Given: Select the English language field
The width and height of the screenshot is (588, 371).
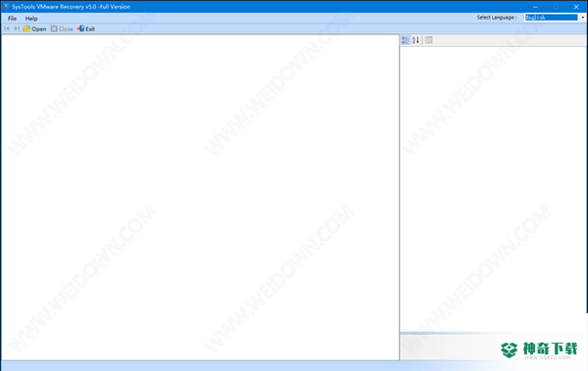Looking at the screenshot, I should pyautogui.click(x=551, y=18).
